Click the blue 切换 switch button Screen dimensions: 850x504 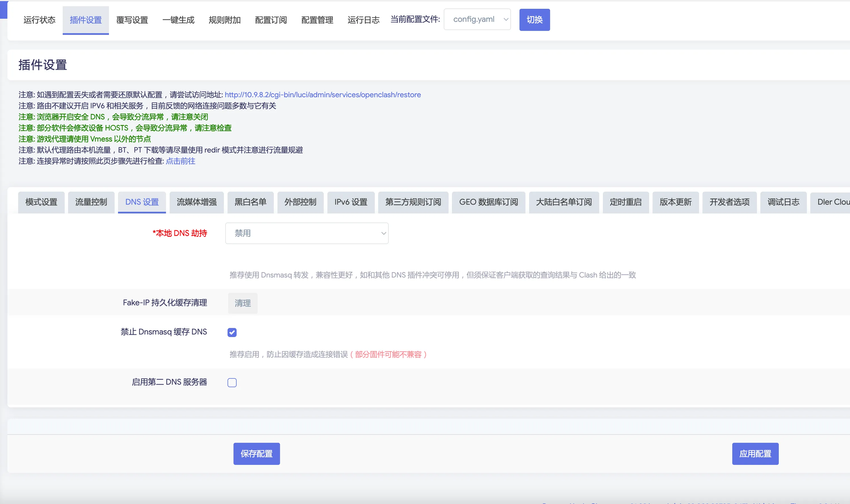pos(534,20)
